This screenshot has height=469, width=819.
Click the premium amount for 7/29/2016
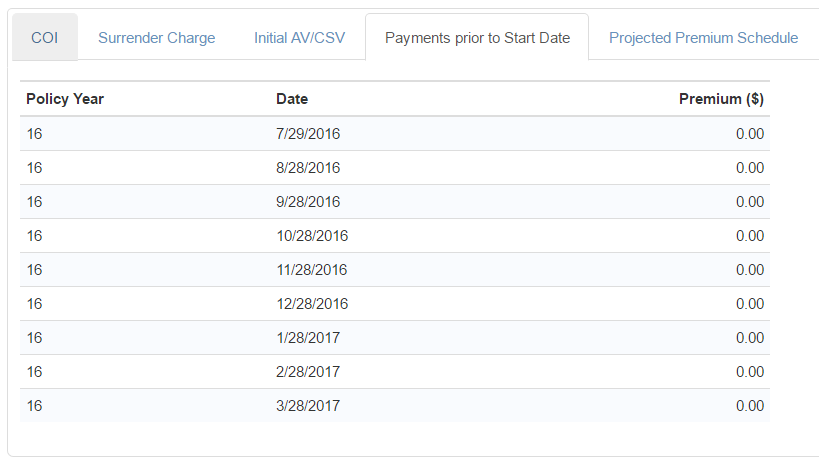(x=749, y=134)
